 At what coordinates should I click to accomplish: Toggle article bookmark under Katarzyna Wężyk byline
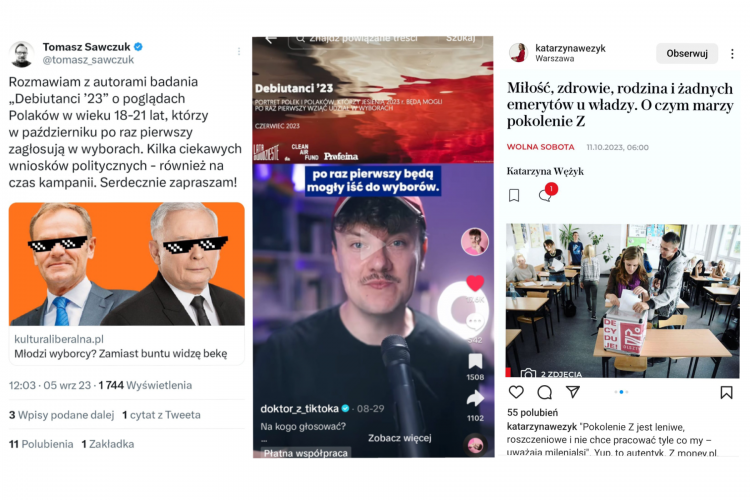514,195
